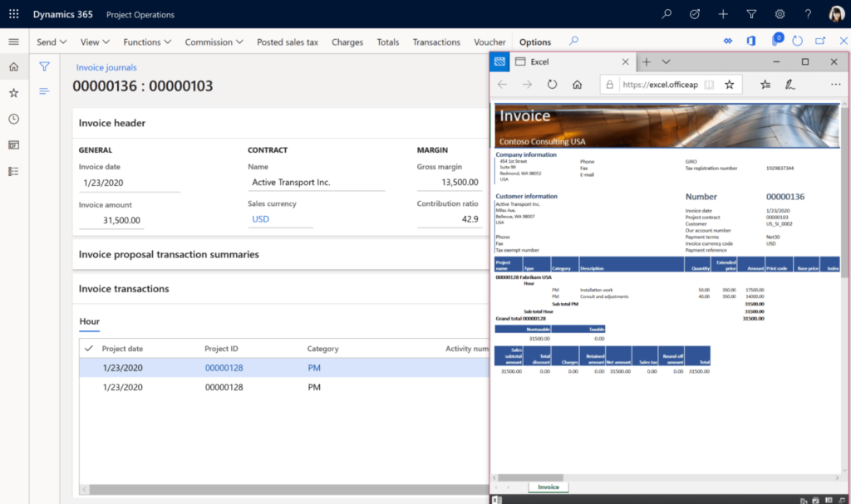Screen dimensions: 851x504
Task: Toggle the navigation pane hamburger menu
Action: click(x=13, y=40)
